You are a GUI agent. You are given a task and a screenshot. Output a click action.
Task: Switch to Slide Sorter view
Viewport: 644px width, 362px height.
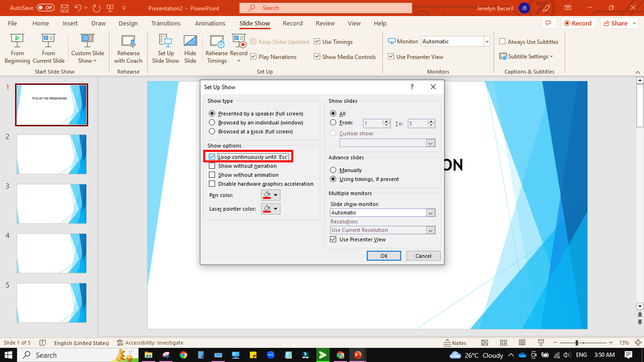[503, 343]
